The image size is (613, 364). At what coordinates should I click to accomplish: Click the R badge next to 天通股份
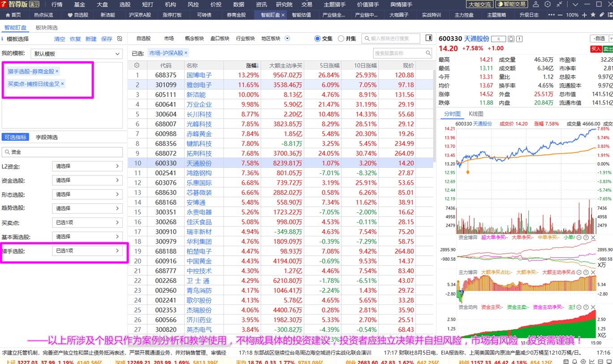coord(498,39)
